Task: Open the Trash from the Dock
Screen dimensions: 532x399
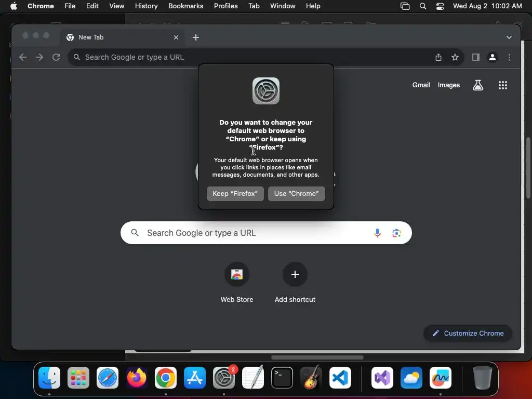Action: pyautogui.click(x=482, y=378)
